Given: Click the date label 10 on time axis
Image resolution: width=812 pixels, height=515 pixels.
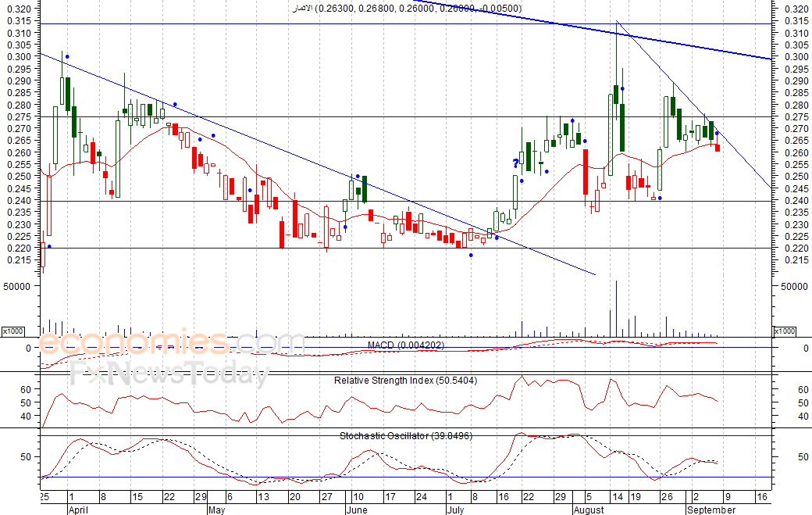Looking at the screenshot, I should pyautogui.click(x=358, y=497).
